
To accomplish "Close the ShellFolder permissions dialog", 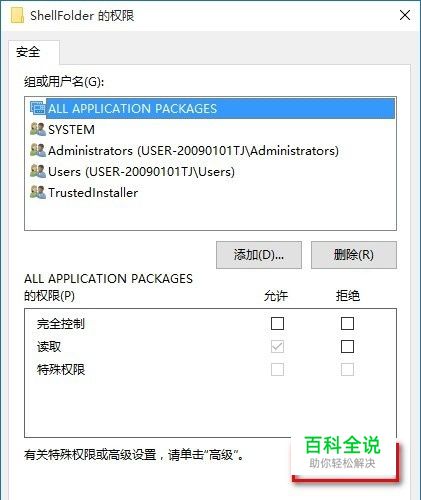I will 405,15.
